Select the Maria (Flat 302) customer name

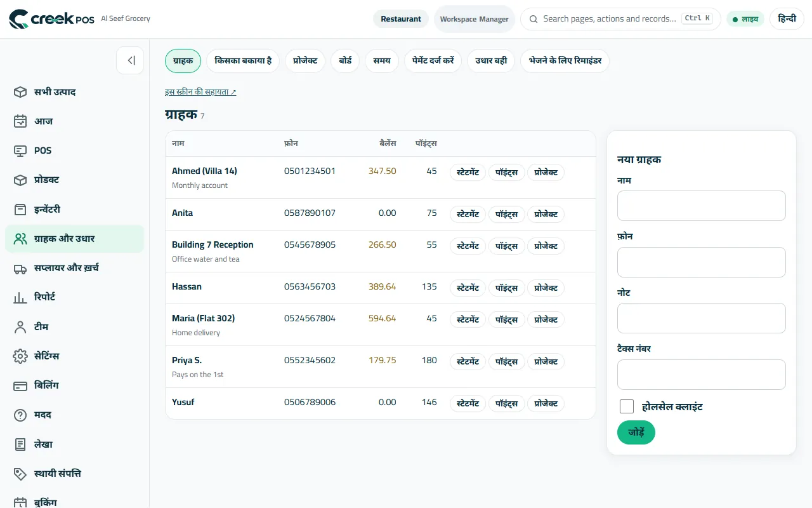(x=204, y=318)
